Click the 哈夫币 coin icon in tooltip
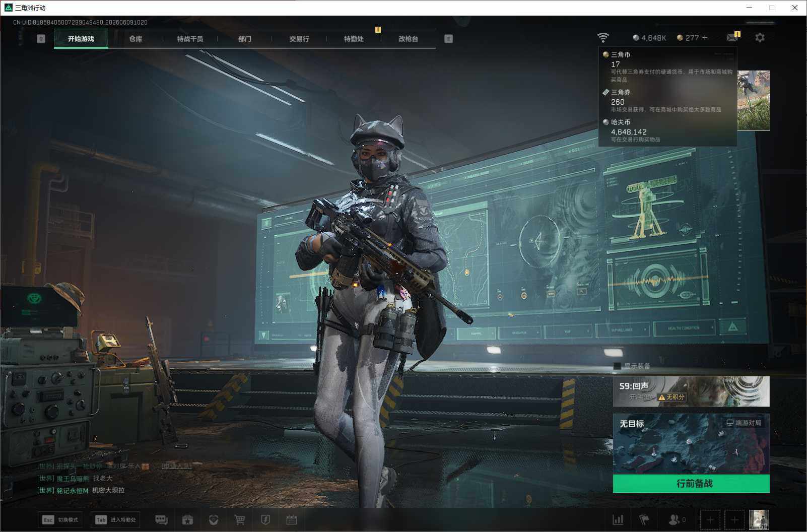The width and height of the screenshot is (807, 532). coord(606,122)
